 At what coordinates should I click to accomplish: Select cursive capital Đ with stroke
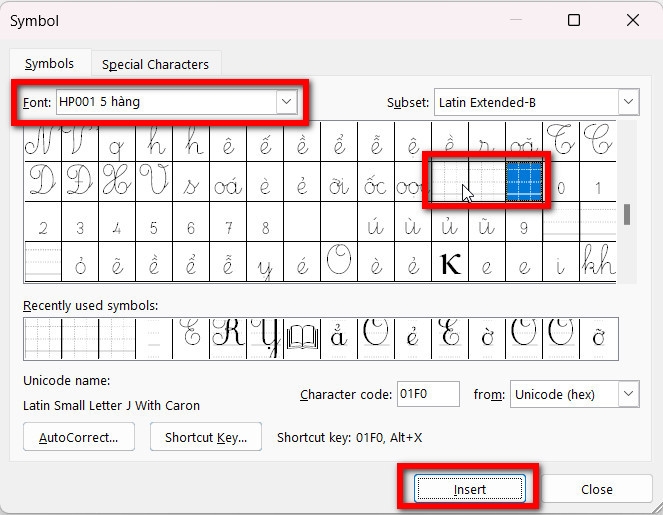point(80,182)
